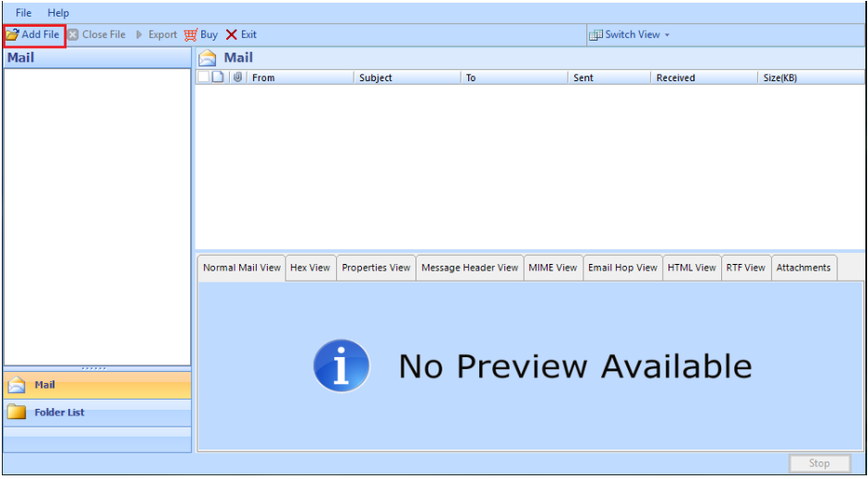868x479 pixels.
Task: Switch to the Properties View tab
Action: pos(376,268)
